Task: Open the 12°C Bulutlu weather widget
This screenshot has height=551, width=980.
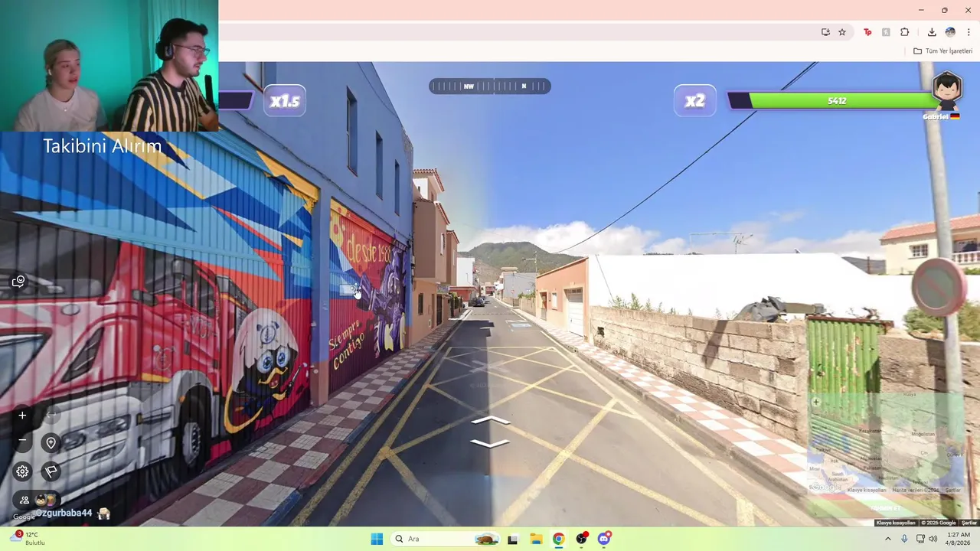Action: (28, 539)
